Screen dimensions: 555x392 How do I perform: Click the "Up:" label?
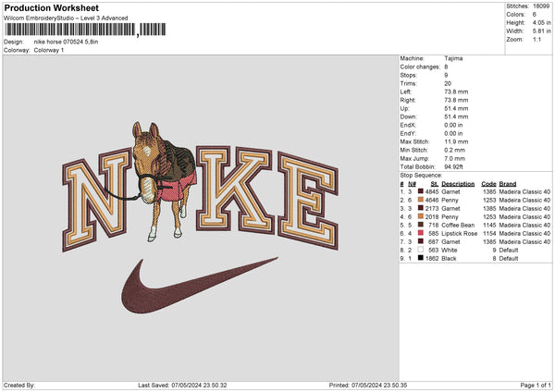[x=404, y=108]
